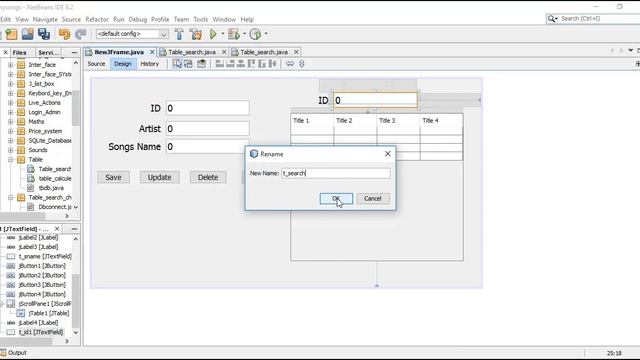640x360 pixels.
Task: Minimize the Navigator panel
Action: coord(74,229)
